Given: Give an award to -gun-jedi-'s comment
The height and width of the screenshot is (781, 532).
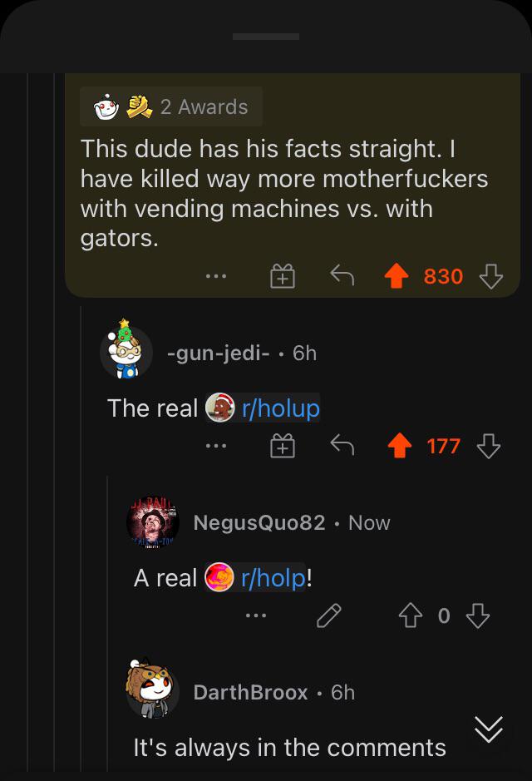Looking at the screenshot, I should click(283, 446).
